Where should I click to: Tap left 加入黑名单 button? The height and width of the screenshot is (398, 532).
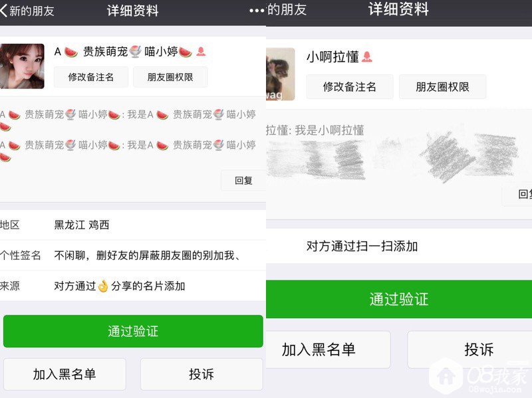click(x=65, y=374)
